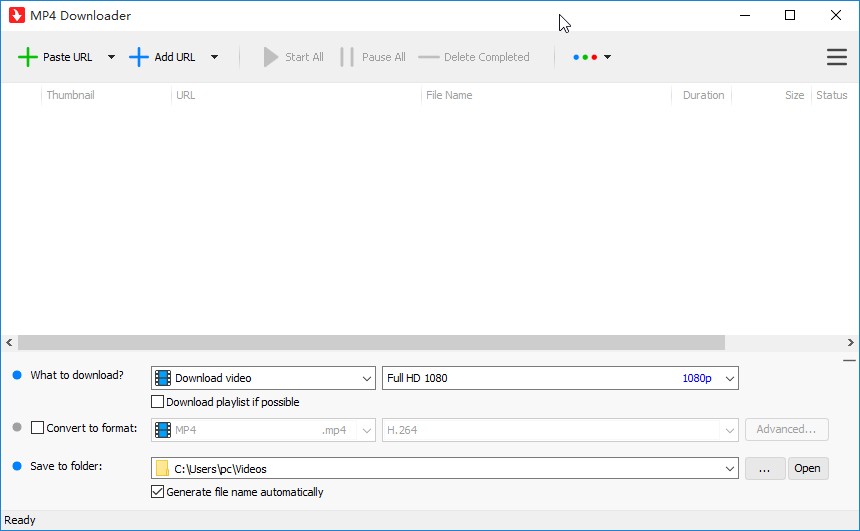The width and height of the screenshot is (860, 531).
Task: Enable the Convert to format checkbox
Action: click(37, 427)
